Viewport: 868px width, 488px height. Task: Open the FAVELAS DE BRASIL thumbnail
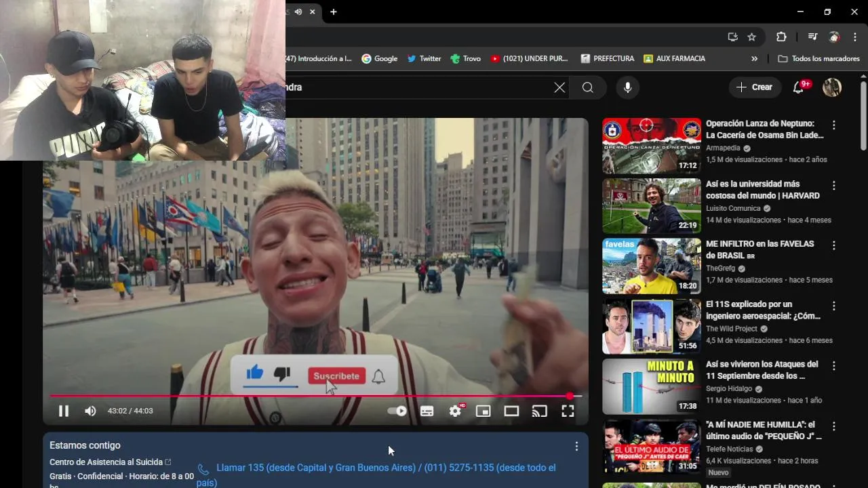click(x=652, y=266)
